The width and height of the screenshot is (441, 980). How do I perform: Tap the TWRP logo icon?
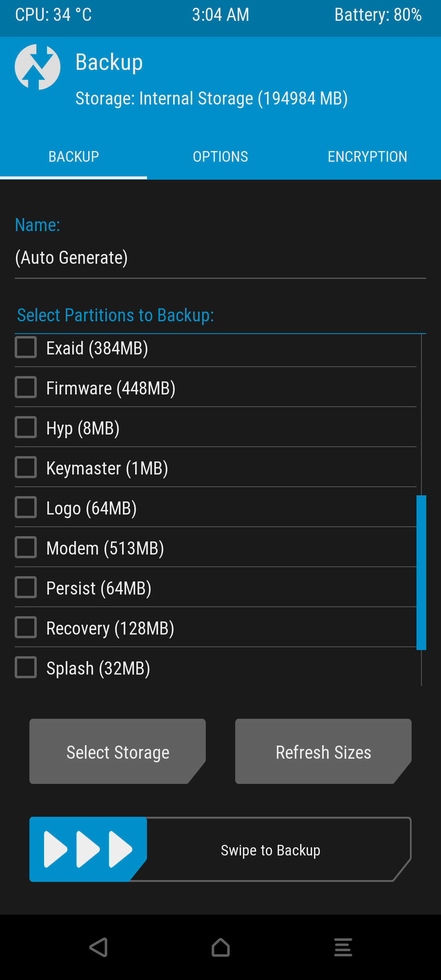[38, 67]
